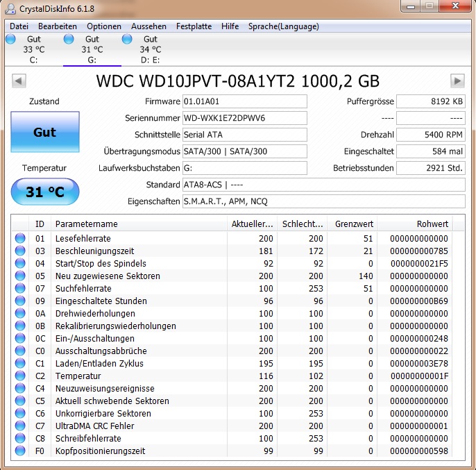Image resolution: width=476 pixels, height=470 pixels.
Task: Go to previous disk with left arrow
Action: point(19,81)
